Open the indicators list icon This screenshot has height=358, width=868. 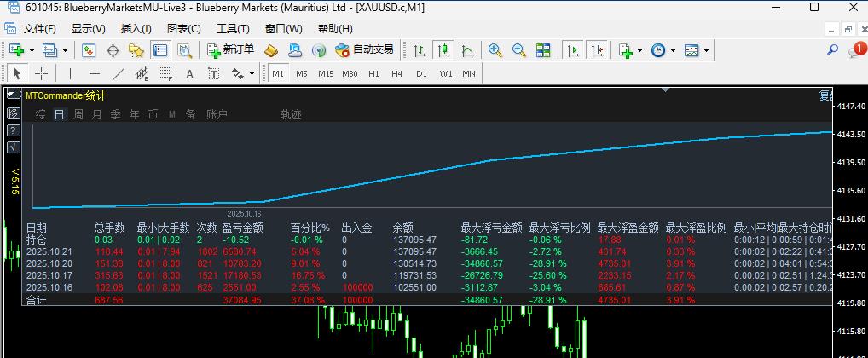(626, 50)
